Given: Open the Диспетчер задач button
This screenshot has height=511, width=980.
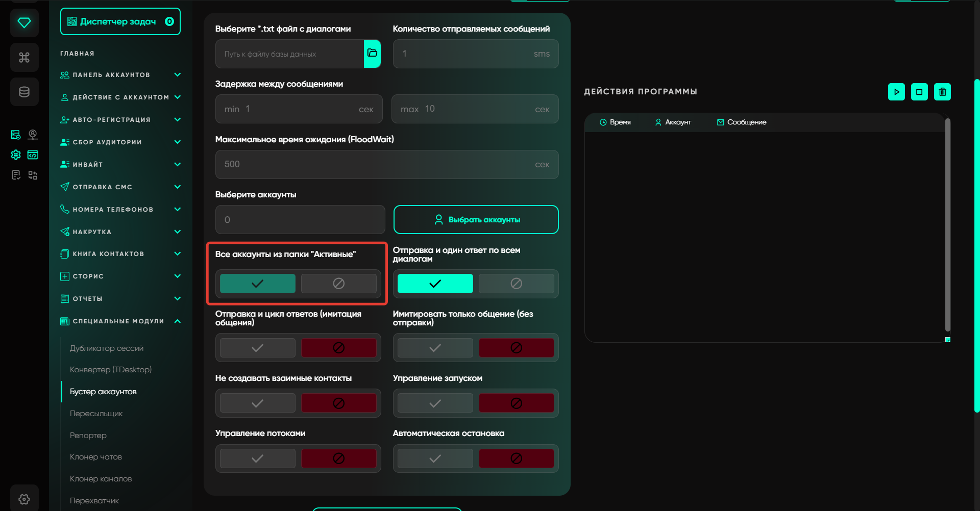Looking at the screenshot, I should (x=120, y=21).
